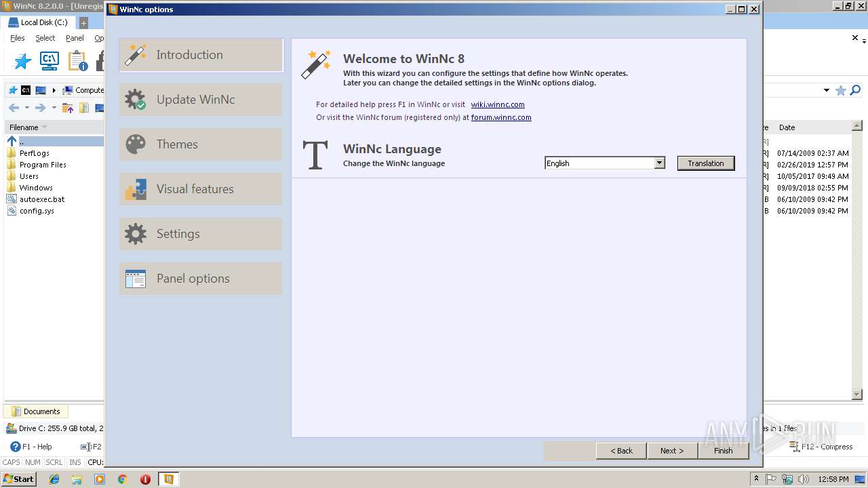The width and height of the screenshot is (868, 488).
Task: Click the monitor icon in path bar
Action: click(x=41, y=90)
